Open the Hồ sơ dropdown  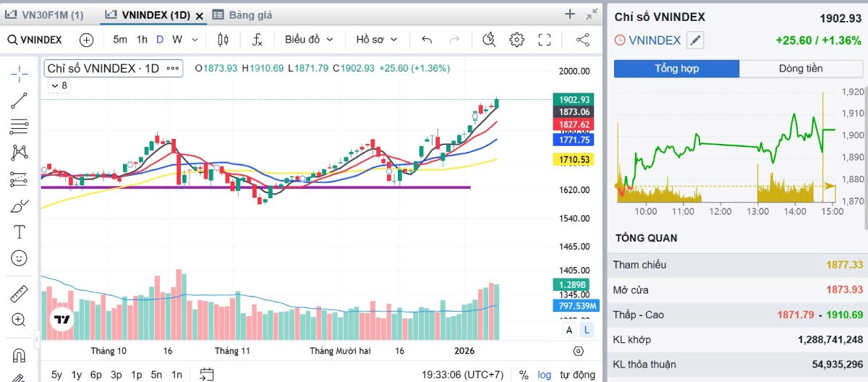[375, 40]
